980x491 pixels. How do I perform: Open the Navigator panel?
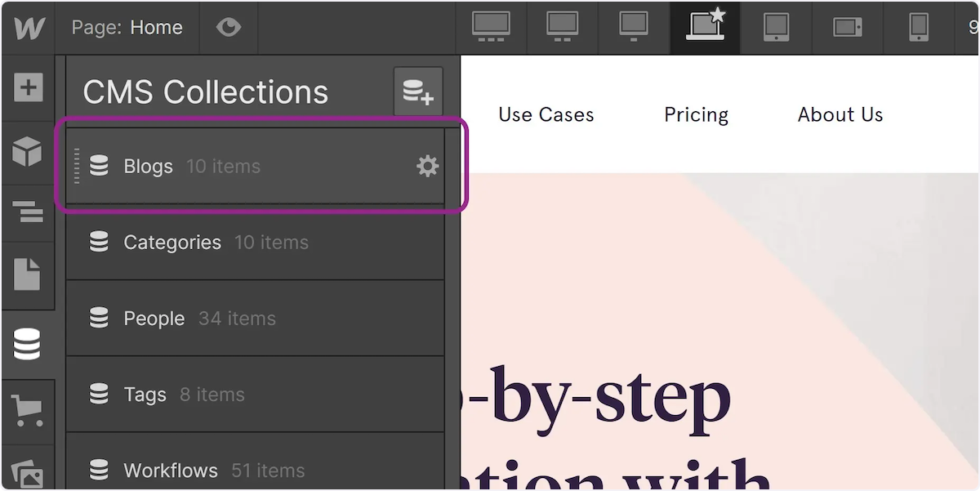pos(28,212)
